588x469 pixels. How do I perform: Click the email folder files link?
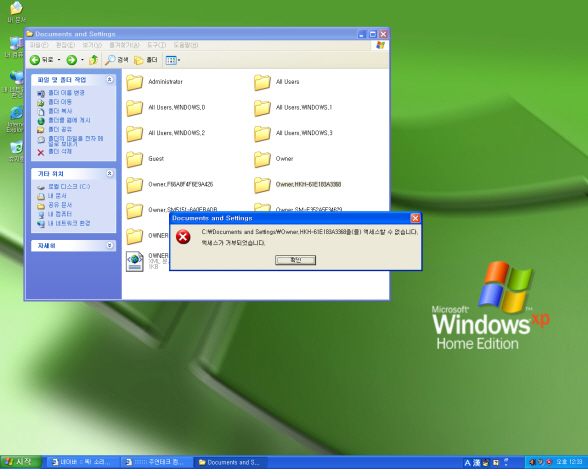[75, 141]
